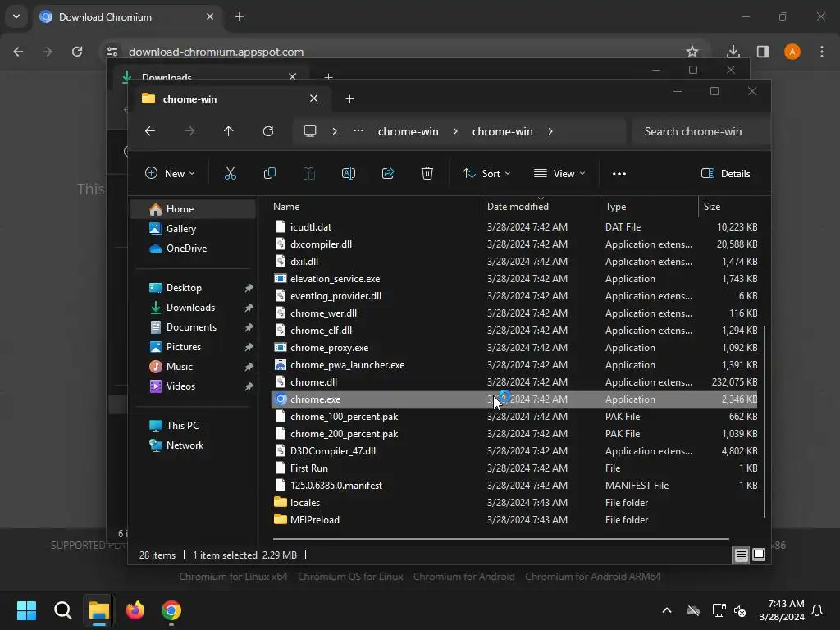
Task: Select the chrome.exe file row
Action: 514,399
